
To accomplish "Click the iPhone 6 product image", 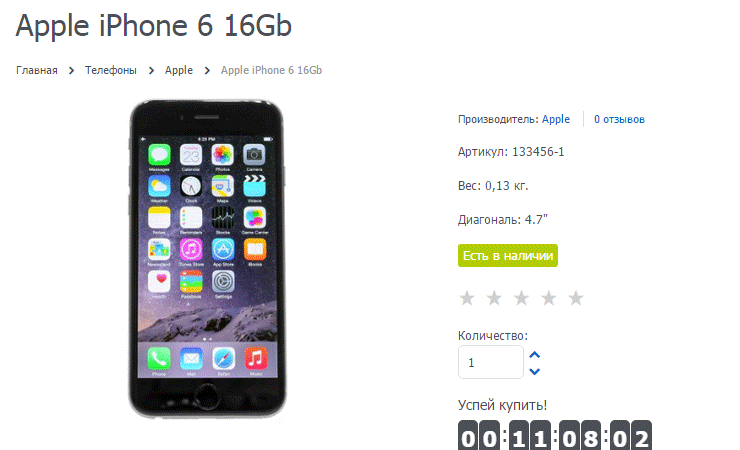I will 207,258.
